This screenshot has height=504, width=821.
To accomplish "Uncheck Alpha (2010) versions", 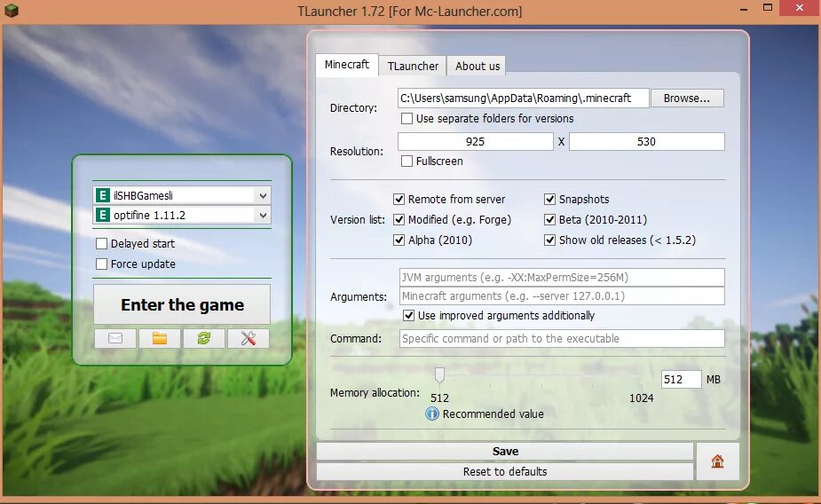I will [399, 240].
